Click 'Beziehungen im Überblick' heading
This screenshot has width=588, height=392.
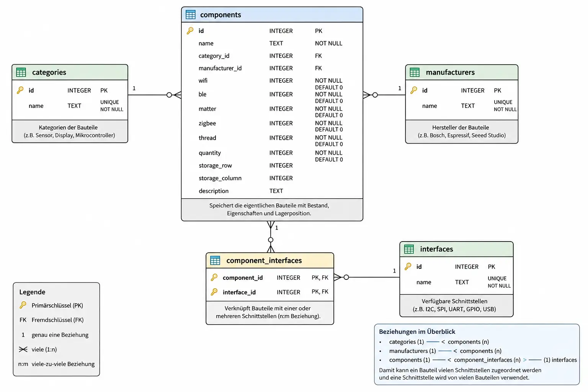pyautogui.click(x=417, y=332)
